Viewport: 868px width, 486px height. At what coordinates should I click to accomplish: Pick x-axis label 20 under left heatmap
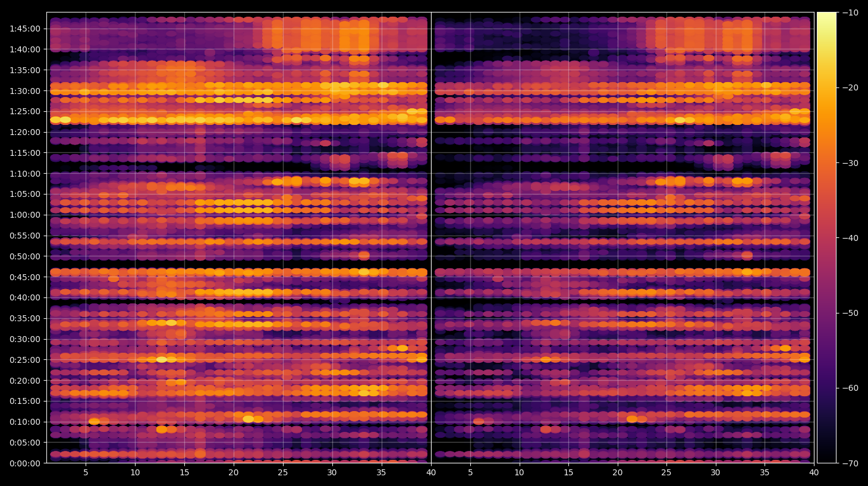tap(234, 473)
